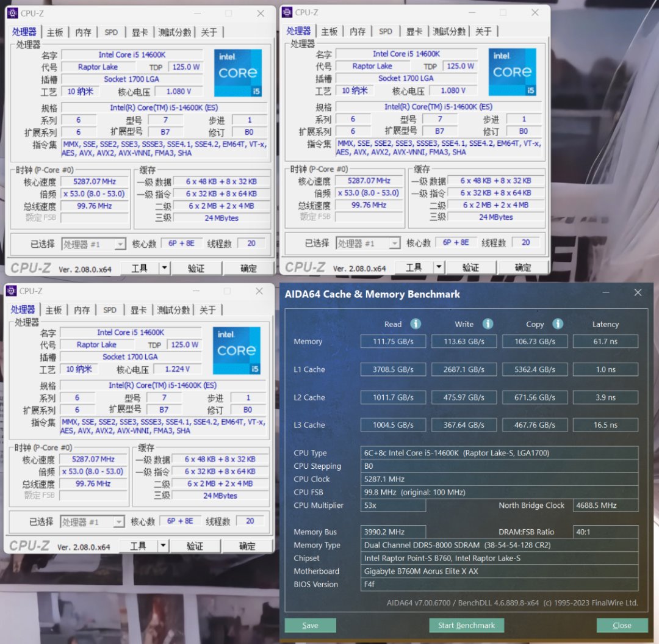The width and height of the screenshot is (659, 644).
Task: Expand the 处理器 #1 dropdown in the top-right CPU-Z window
Action: pos(395,244)
